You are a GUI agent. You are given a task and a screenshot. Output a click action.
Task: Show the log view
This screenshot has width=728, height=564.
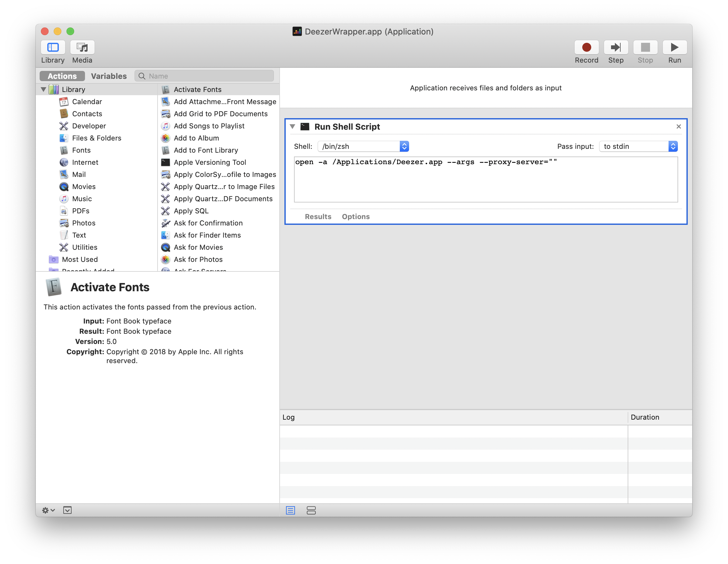click(290, 510)
